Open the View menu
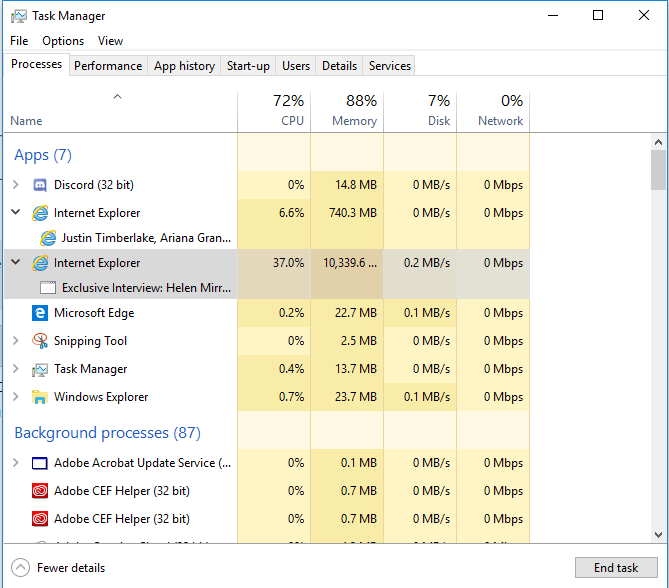Image resolution: width=669 pixels, height=588 pixels. point(111,41)
